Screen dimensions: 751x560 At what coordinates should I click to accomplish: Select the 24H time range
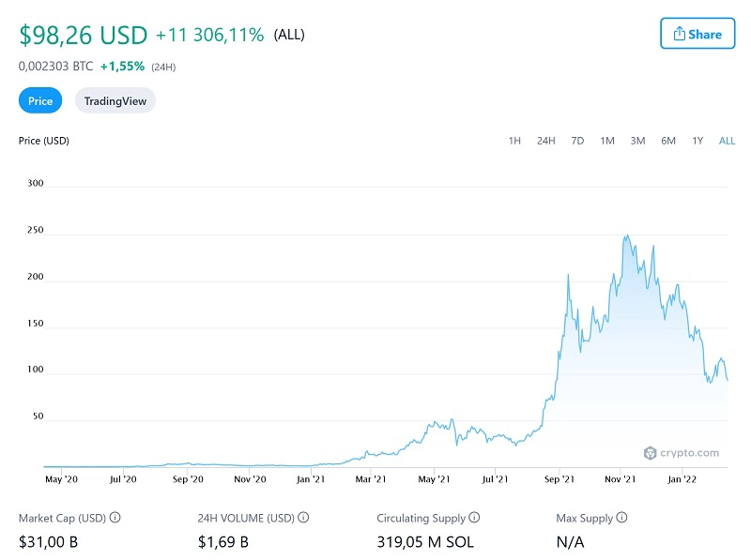(x=545, y=141)
